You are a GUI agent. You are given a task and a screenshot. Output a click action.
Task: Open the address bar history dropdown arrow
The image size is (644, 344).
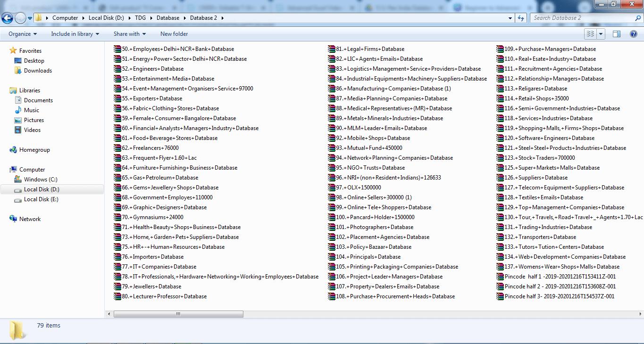[510, 18]
